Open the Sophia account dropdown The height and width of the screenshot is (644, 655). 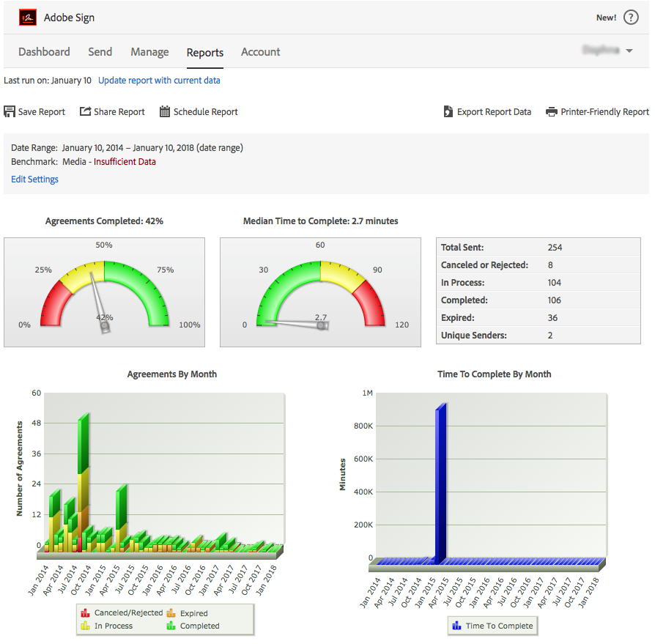(x=610, y=50)
